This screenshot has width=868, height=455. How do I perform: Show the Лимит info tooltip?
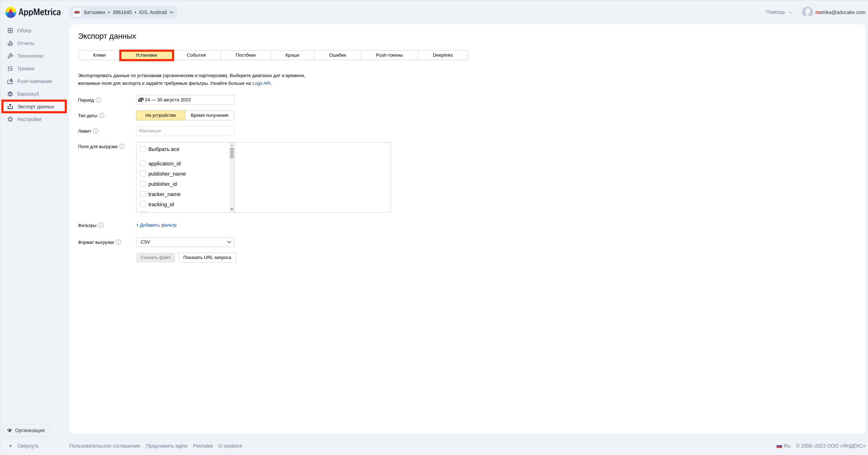[x=96, y=131]
